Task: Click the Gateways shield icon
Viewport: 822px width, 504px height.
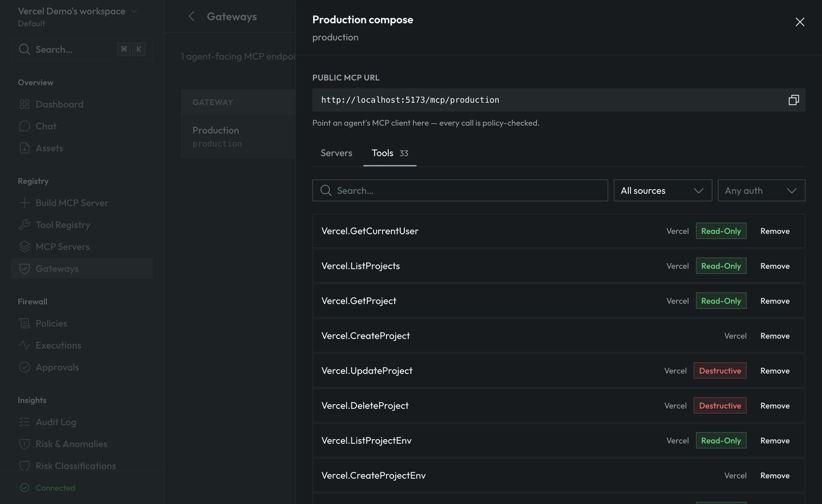Action: point(25,269)
